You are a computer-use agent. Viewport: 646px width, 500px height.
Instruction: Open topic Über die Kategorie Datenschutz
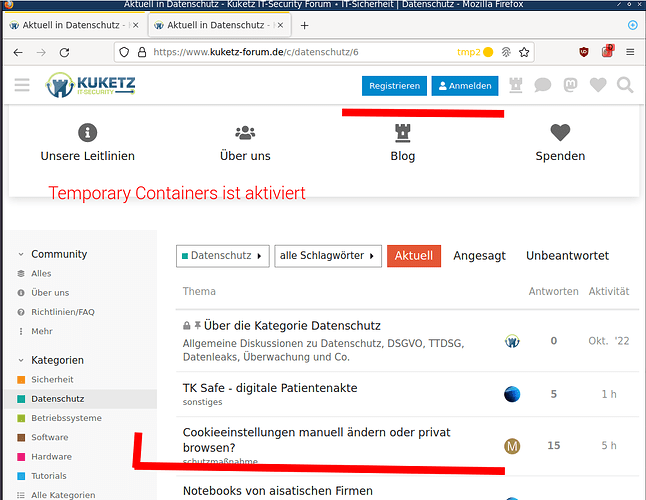tap(292, 326)
